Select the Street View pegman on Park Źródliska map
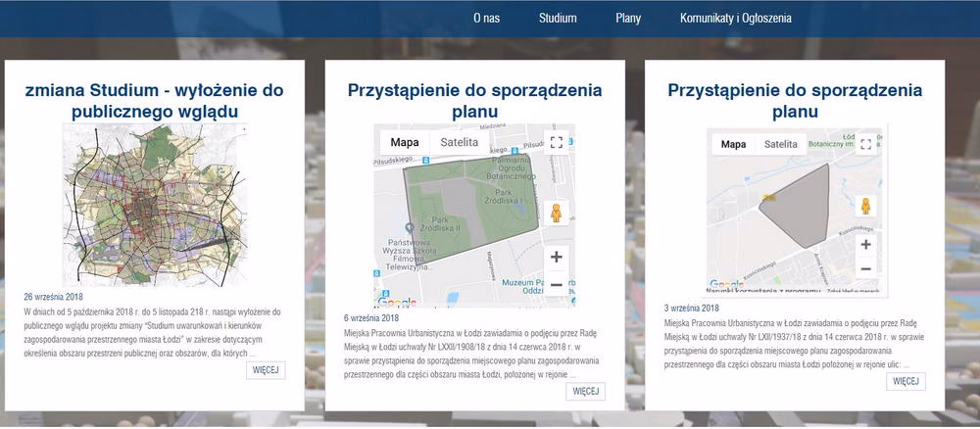Viewport: 980px width, 429px height. click(x=556, y=213)
